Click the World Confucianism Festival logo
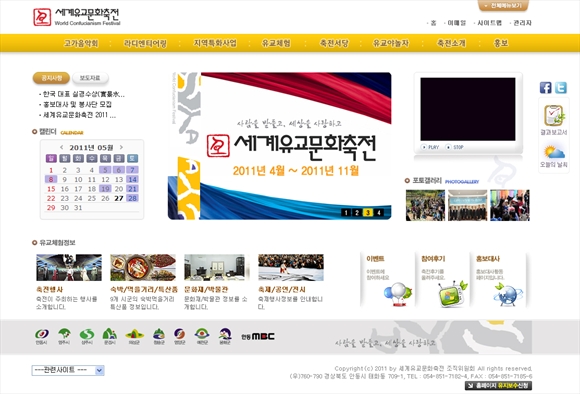This screenshot has height=394, width=580. point(77,17)
